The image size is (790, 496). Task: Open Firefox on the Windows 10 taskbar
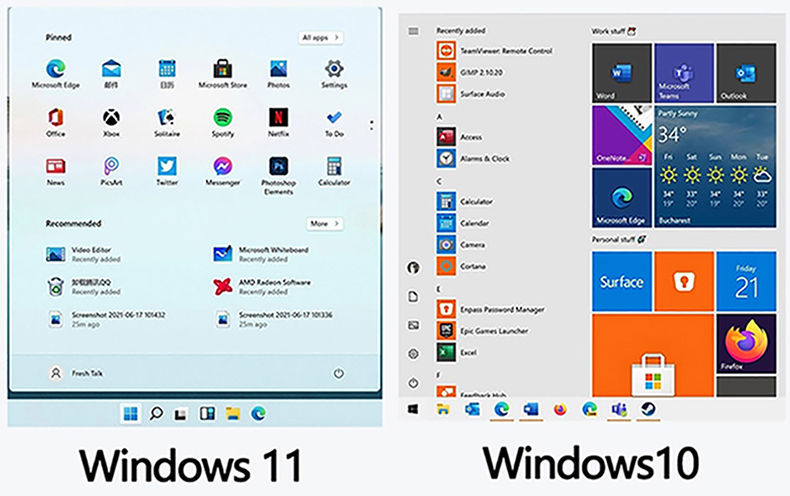[560, 409]
